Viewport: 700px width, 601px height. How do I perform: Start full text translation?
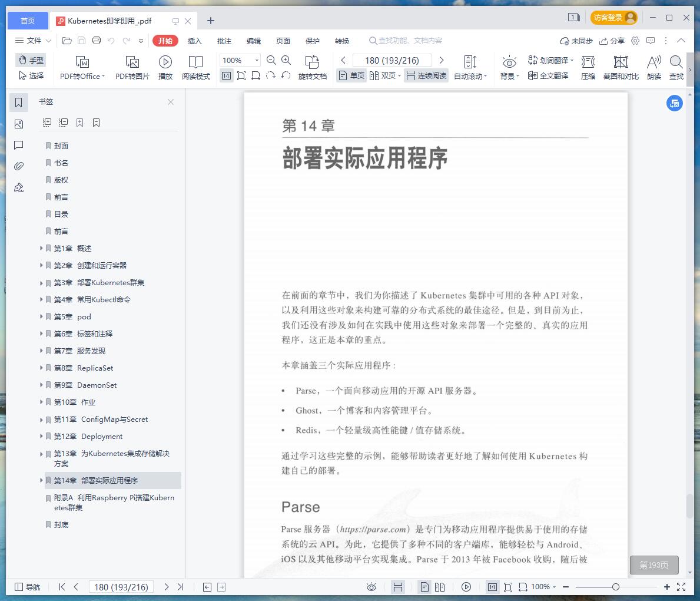coord(548,75)
